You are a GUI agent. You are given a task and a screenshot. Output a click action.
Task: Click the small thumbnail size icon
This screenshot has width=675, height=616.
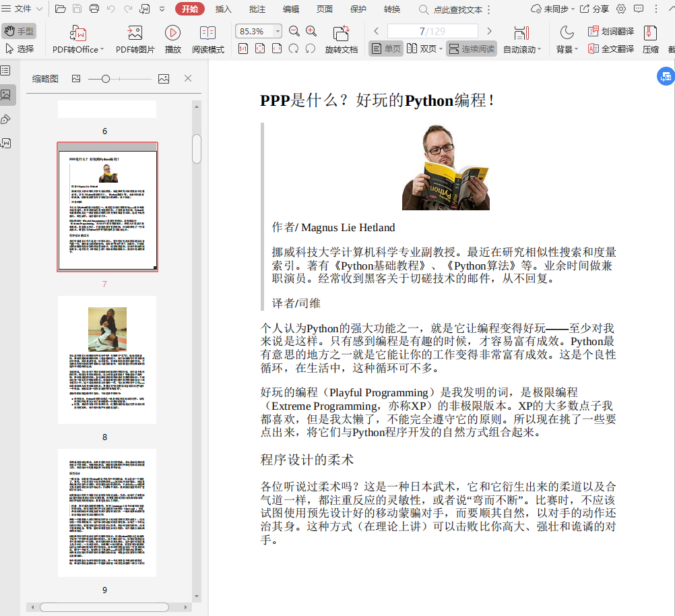(x=76, y=78)
